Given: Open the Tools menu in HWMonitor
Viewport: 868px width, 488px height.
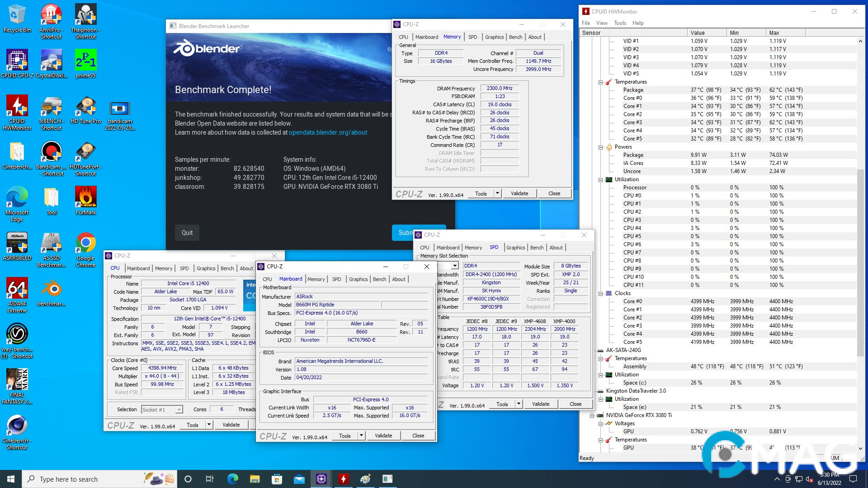Looking at the screenshot, I should [620, 23].
